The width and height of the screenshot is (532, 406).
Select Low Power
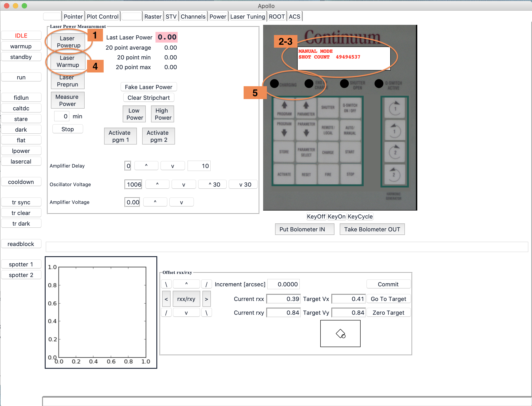coord(134,114)
